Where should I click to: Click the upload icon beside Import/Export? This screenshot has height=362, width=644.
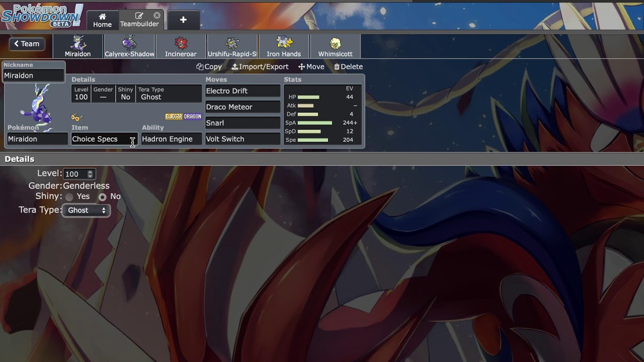coord(234,66)
